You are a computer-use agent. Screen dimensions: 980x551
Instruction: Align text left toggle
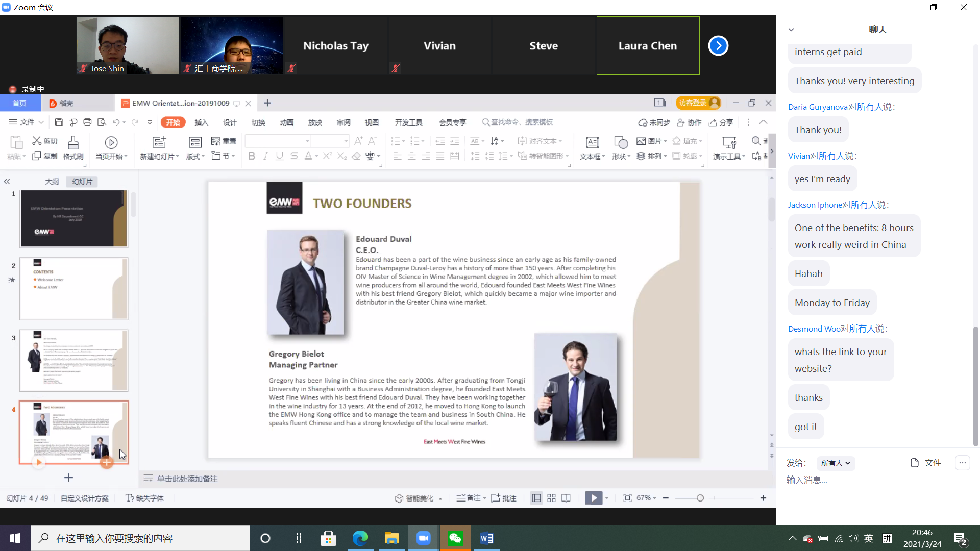pos(397,156)
